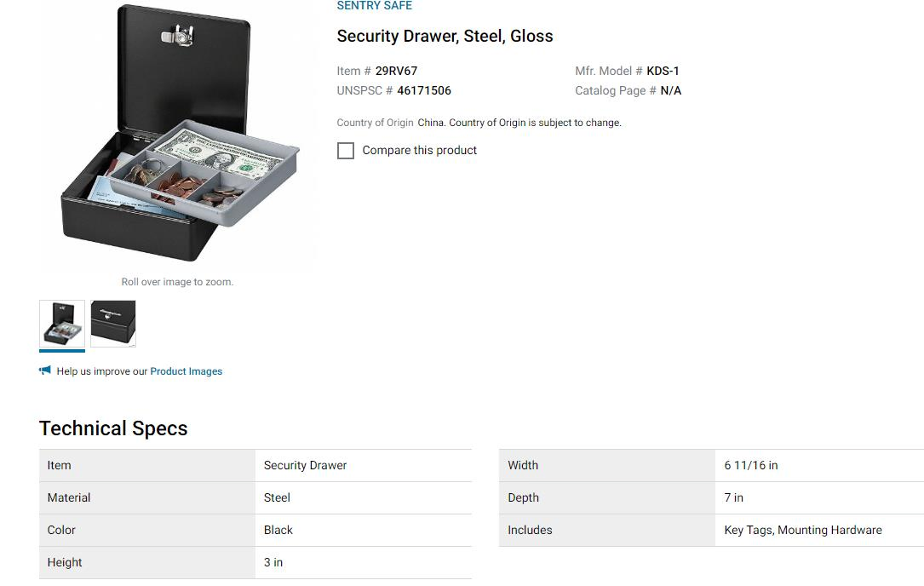The image size is (924, 586).
Task: Click the Technical Specs heading
Action: [113, 428]
